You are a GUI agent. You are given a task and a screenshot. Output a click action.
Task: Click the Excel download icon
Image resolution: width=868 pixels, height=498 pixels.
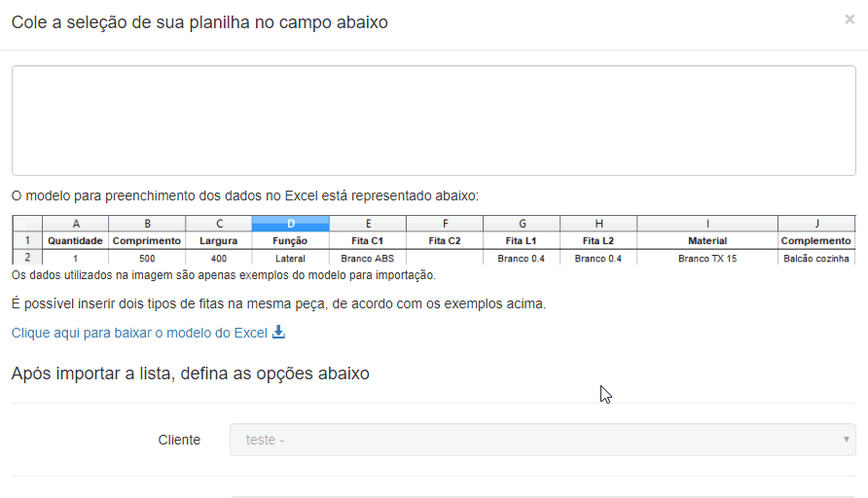click(x=278, y=333)
